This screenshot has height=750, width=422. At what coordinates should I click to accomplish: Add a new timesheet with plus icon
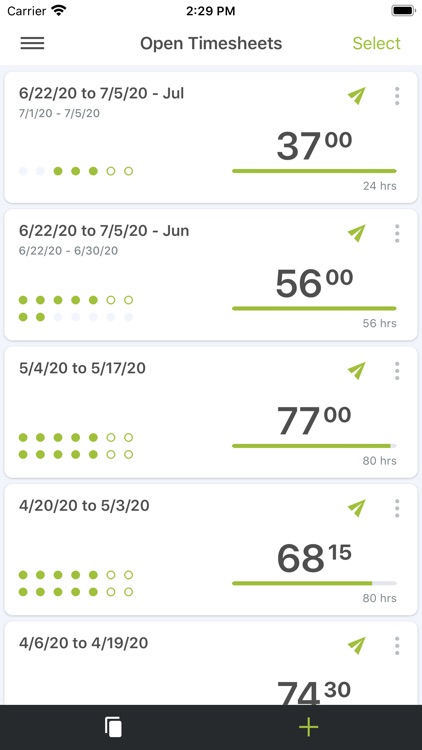pyautogui.click(x=309, y=727)
